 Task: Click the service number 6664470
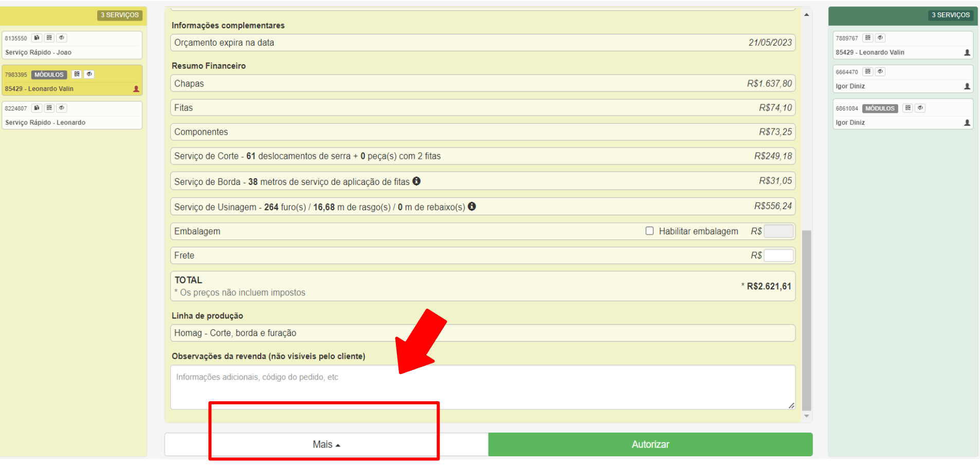[x=847, y=72]
